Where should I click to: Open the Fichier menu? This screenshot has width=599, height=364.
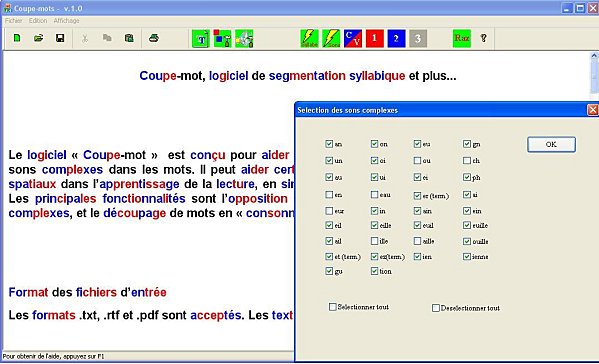click(x=13, y=21)
